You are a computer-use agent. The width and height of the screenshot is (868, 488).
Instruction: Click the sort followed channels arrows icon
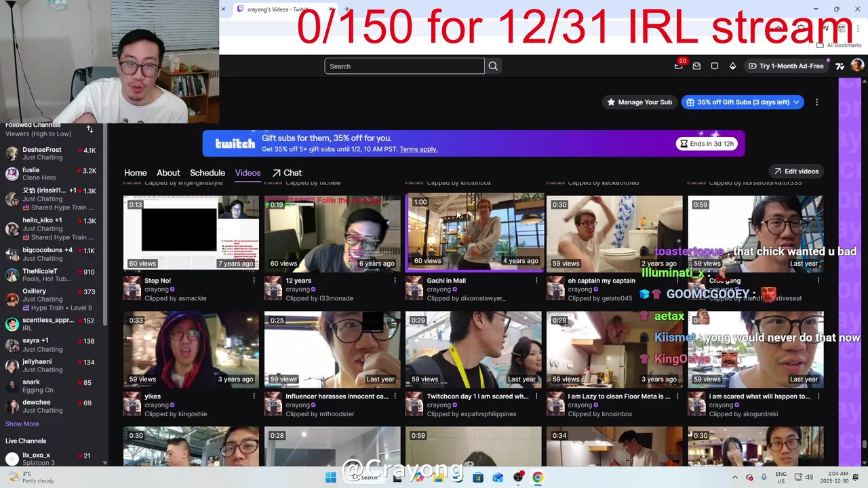coord(90,129)
